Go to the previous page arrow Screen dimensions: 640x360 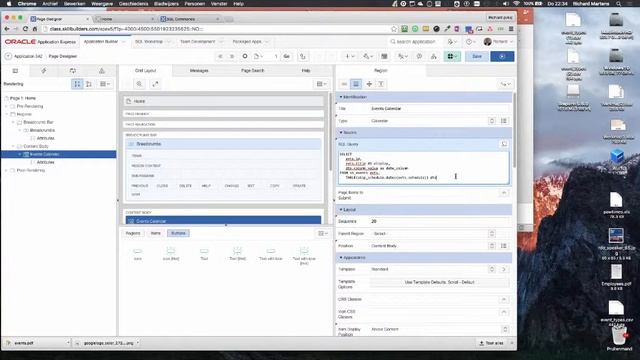pyautogui.click(x=220, y=56)
